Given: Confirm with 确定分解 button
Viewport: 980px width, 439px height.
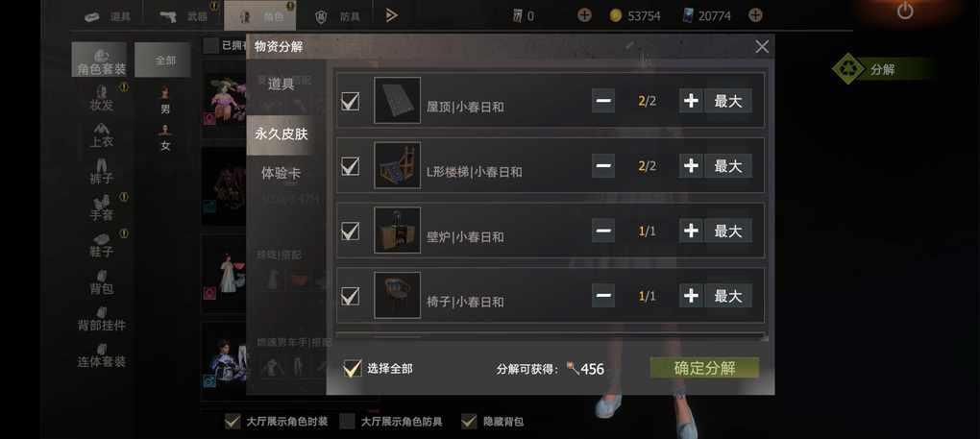Looking at the screenshot, I should (704, 368).
